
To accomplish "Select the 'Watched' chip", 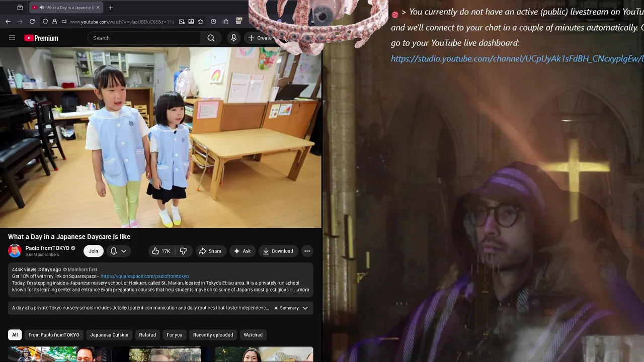I will pyautogui.click(x=253, y=335).
